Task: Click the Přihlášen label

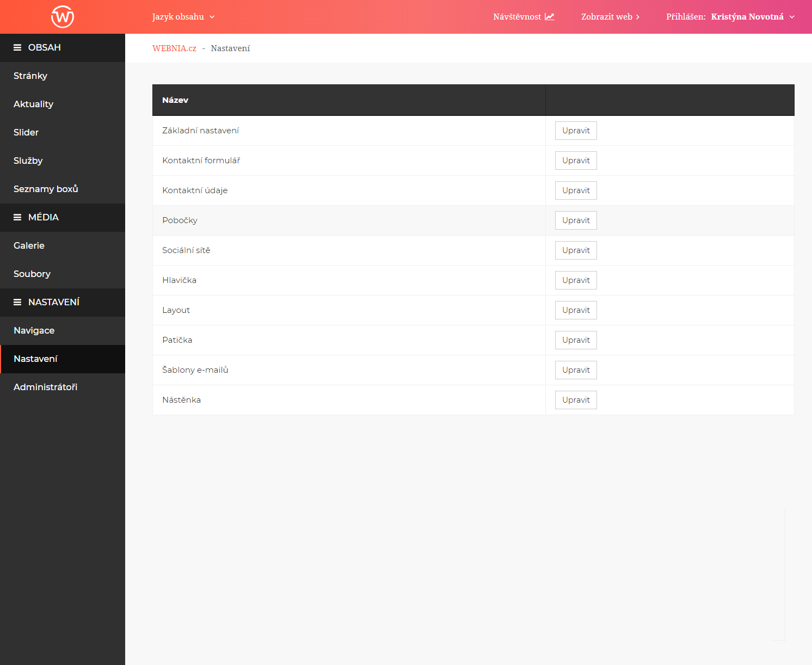Action: point(686,17)
